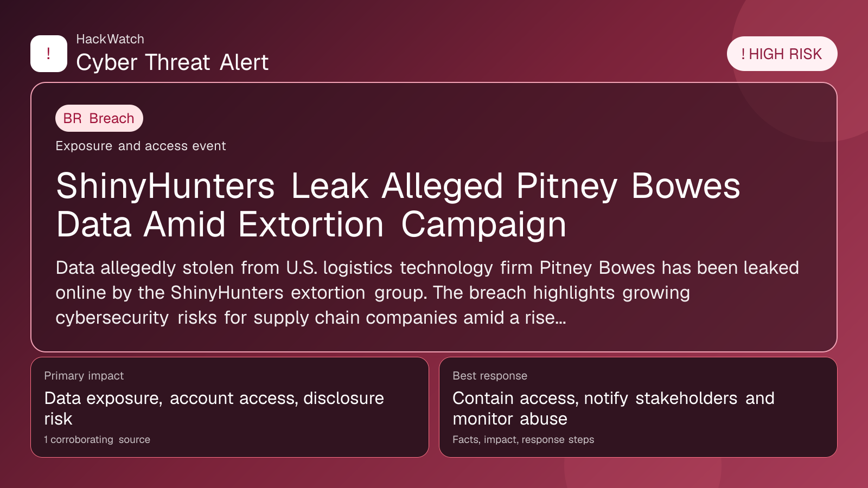The image size is (868, 488).
Task: Click the Primary impact label
Action: (x=84, y=376)
